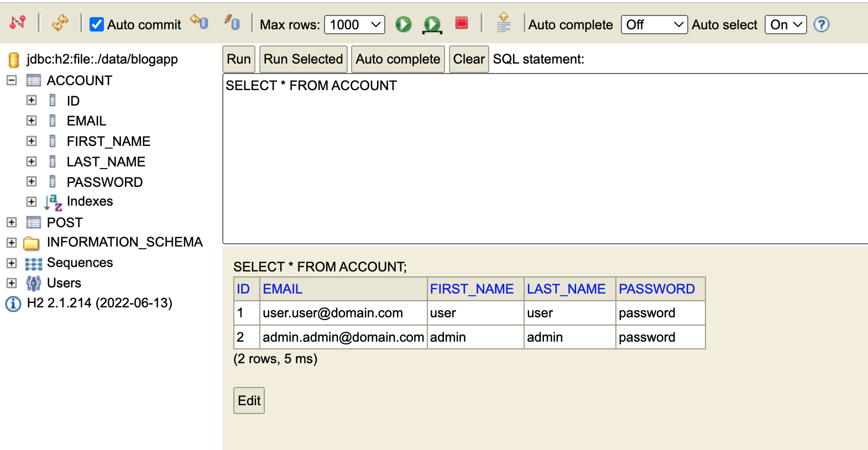868x450 pixels.
Task: Select H2 2.1.214 version text
Action: pyautogui.click(x=100, y=303)
